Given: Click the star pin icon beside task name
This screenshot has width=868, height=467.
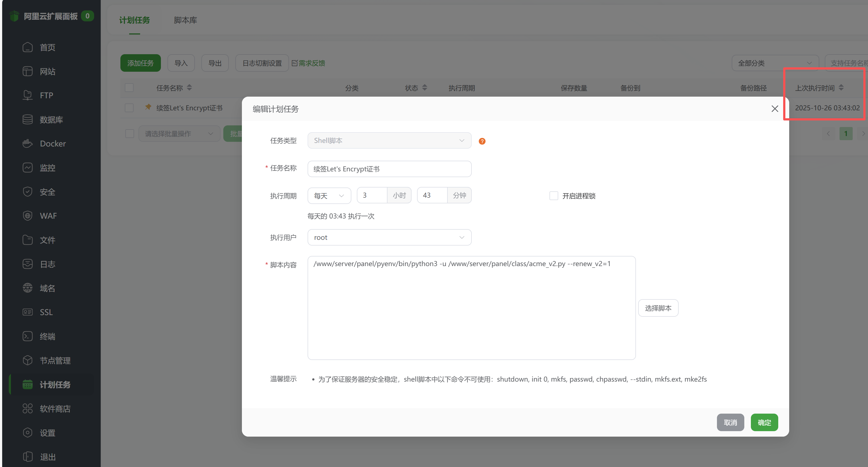Looking at the screenshot, I should pyautogui.click(x=148, y=107).
